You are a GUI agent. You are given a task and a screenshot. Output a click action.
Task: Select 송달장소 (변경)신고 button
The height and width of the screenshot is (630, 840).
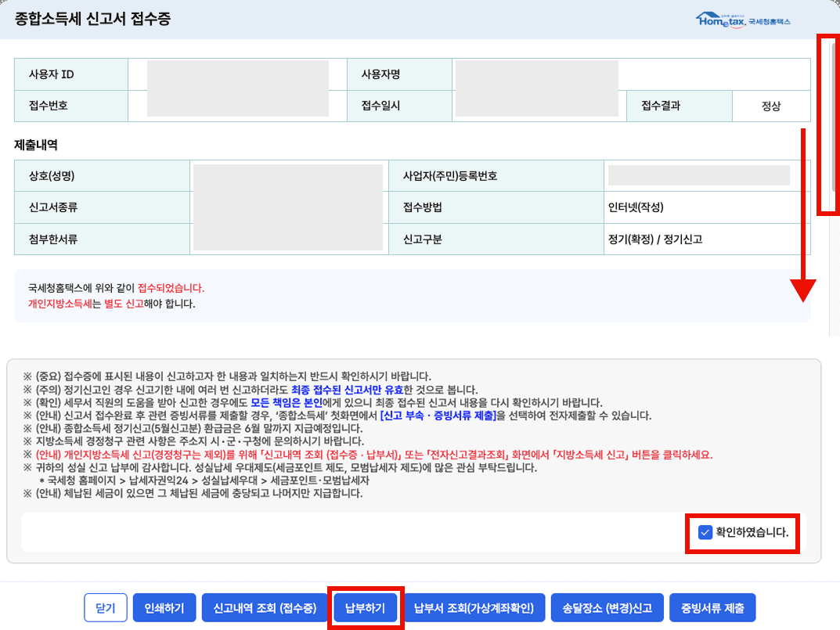click(x=607, y=608)
